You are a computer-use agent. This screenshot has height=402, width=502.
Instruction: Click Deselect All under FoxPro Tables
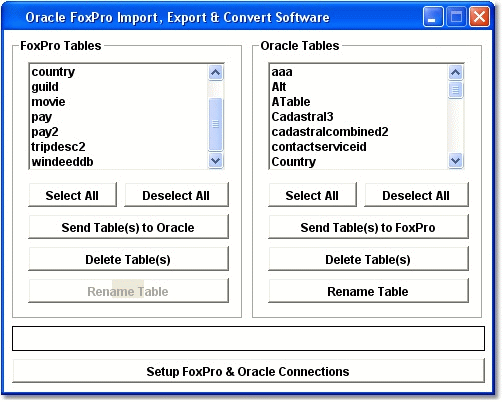tap(176, 195)
